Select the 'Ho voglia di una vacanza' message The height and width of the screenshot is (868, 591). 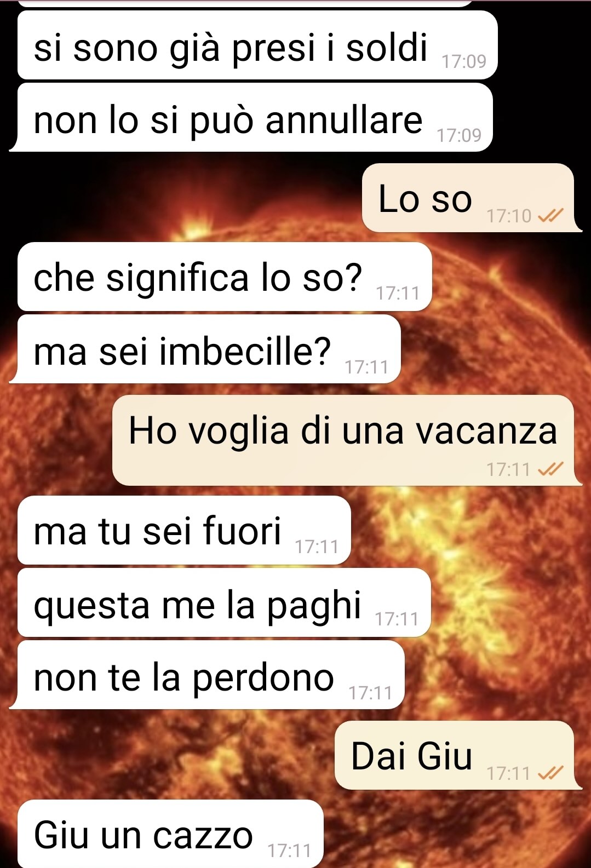(343, 440)
